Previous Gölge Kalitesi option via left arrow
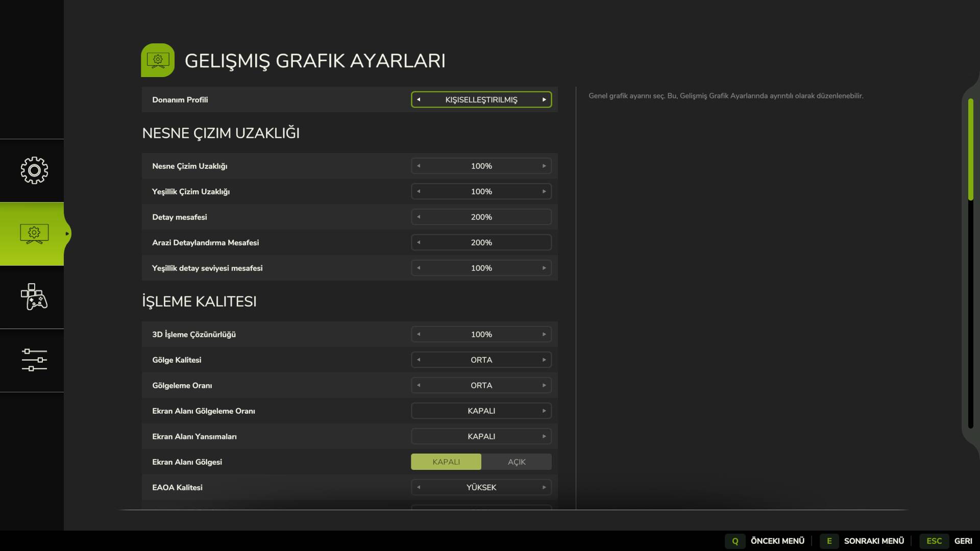 419,360
